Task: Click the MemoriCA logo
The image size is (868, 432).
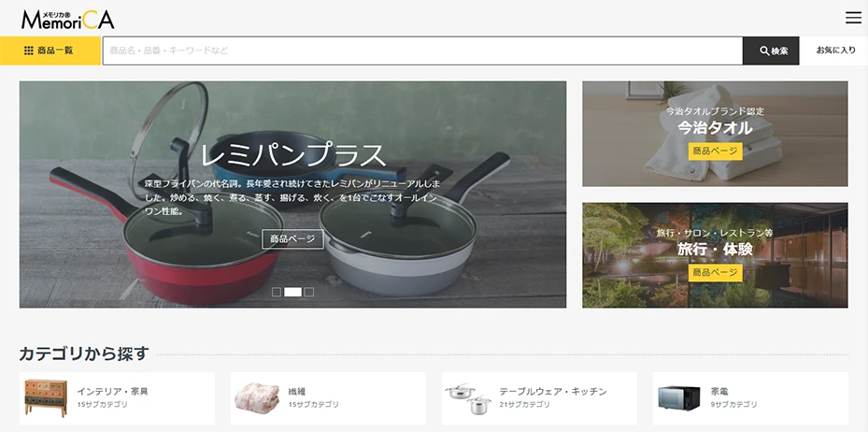Action: [x=67, y=17]
